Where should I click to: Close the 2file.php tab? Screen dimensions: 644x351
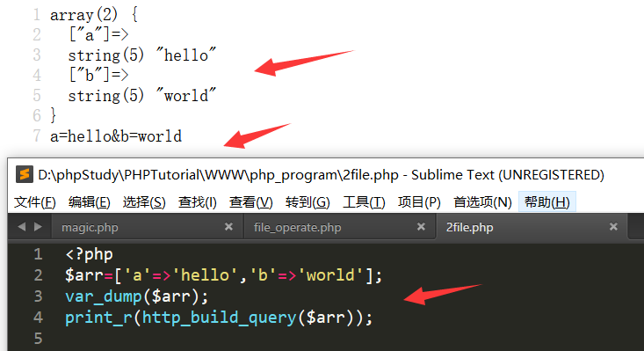tap(613, 226)
